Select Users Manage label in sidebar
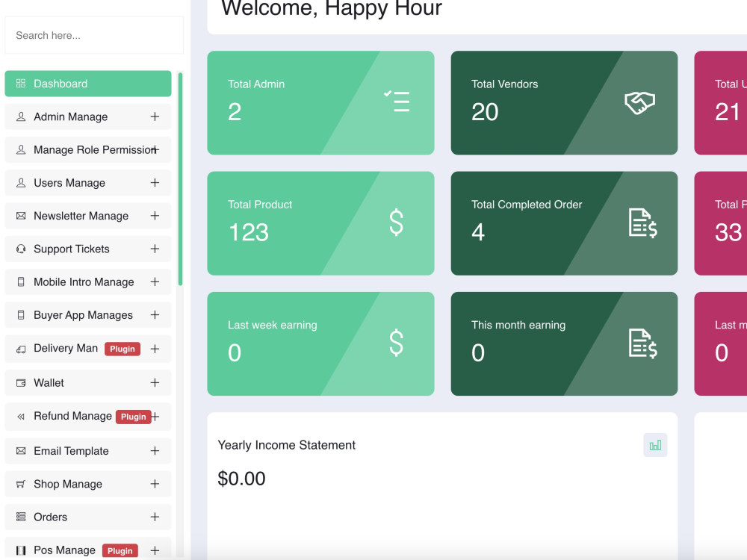This screenshot has height=560, width=747. [69, 183]
